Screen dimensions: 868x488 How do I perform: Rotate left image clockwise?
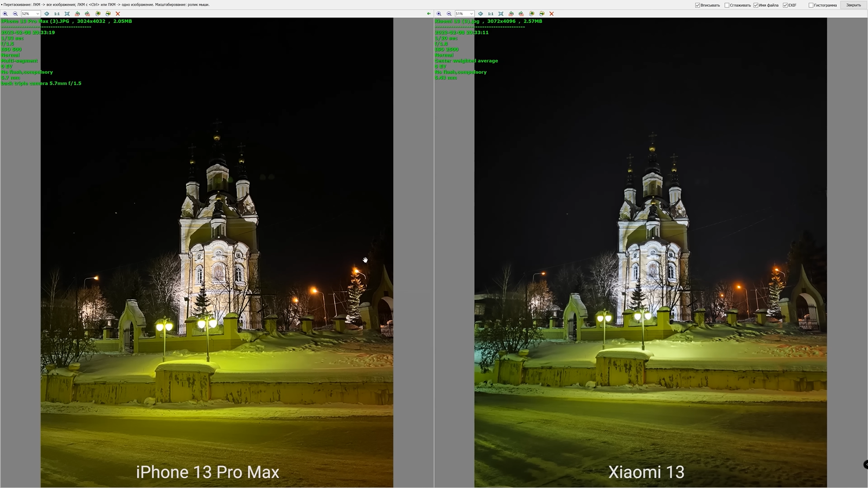(x=87, y=14)
